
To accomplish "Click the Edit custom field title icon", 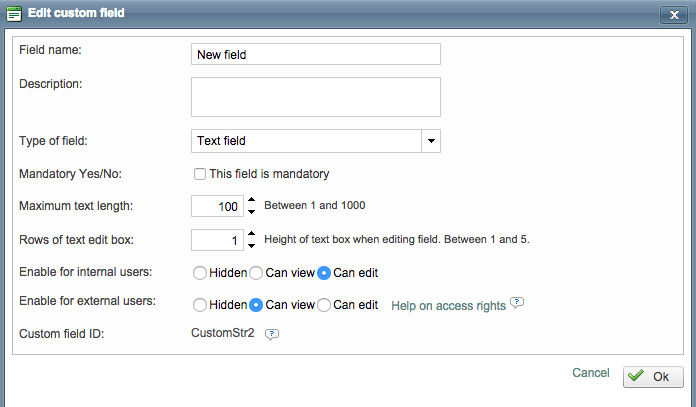I will tap(13, 13).
